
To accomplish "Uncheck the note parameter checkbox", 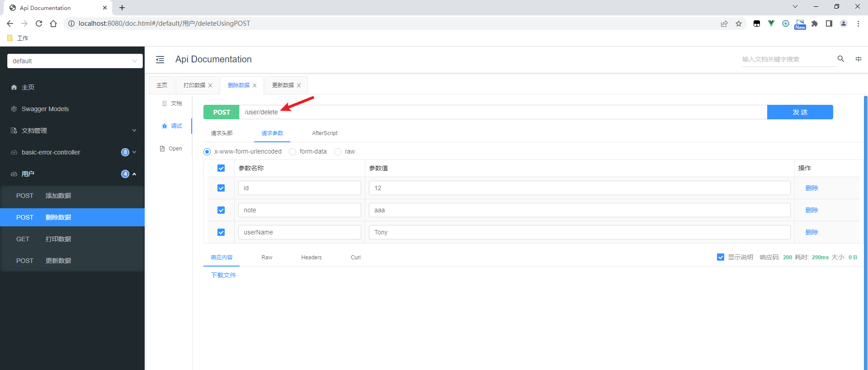I will click(221, 210).
